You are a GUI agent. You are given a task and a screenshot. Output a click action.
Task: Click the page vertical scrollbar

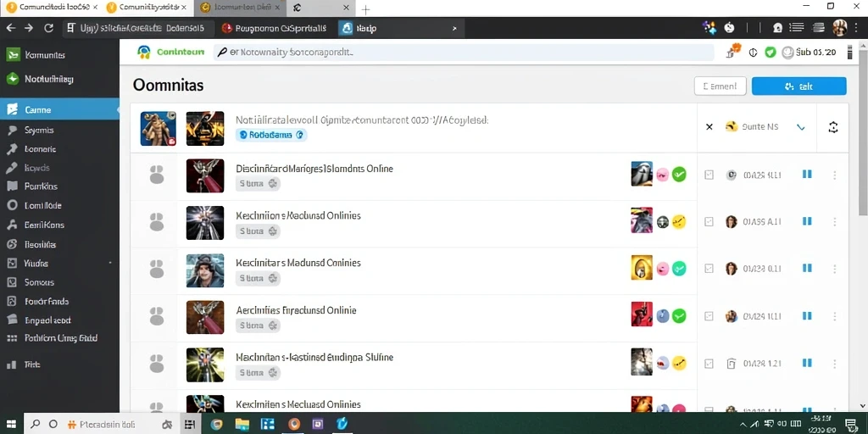[x=863, y=133]
